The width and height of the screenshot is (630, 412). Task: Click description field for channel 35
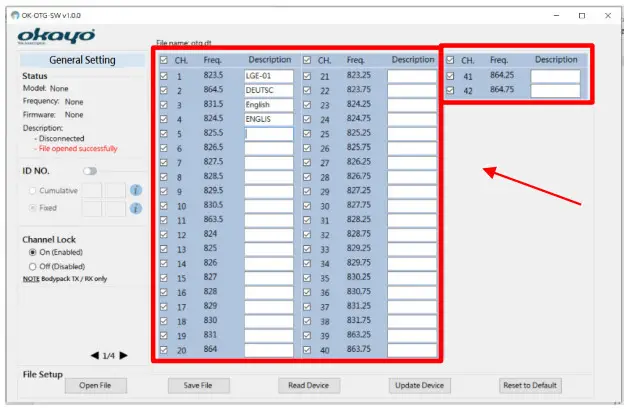(x=412, y=278)
